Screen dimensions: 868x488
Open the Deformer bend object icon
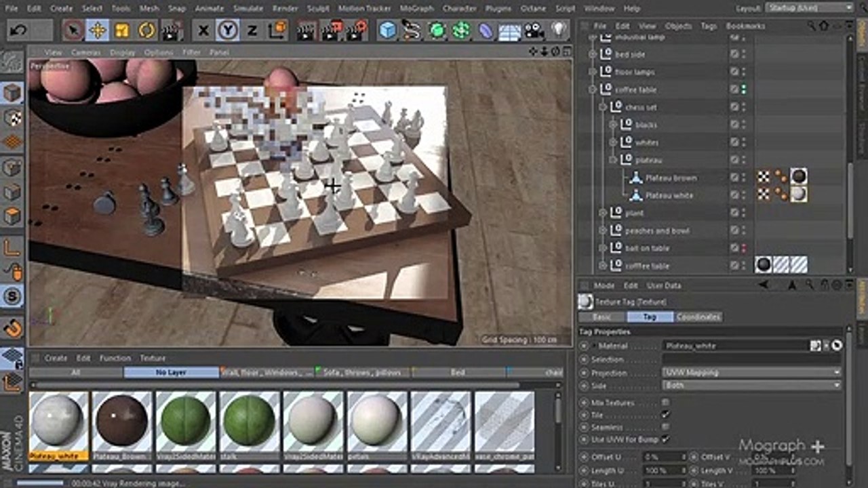pos(486,30)
